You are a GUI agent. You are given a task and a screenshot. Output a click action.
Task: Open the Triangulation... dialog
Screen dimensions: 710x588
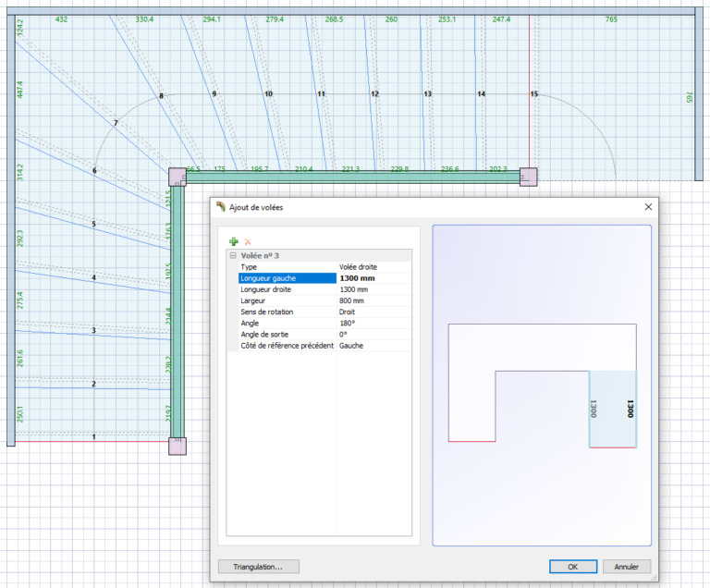pos(258,567)
